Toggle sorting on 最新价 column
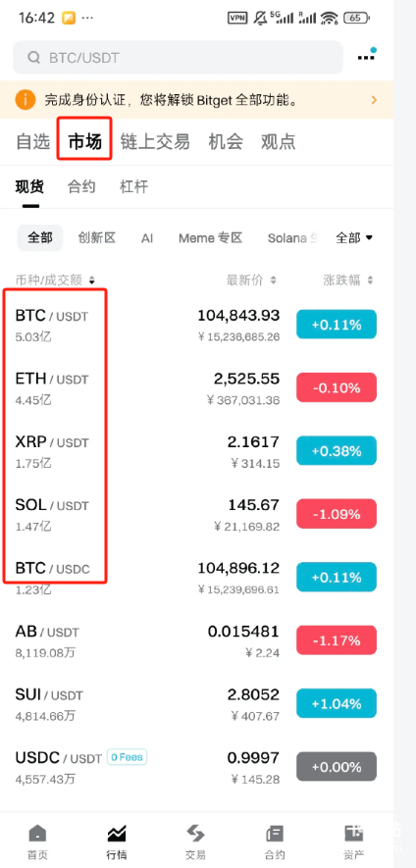This screenshot has height=868, width=416. (x=273, y=281)
